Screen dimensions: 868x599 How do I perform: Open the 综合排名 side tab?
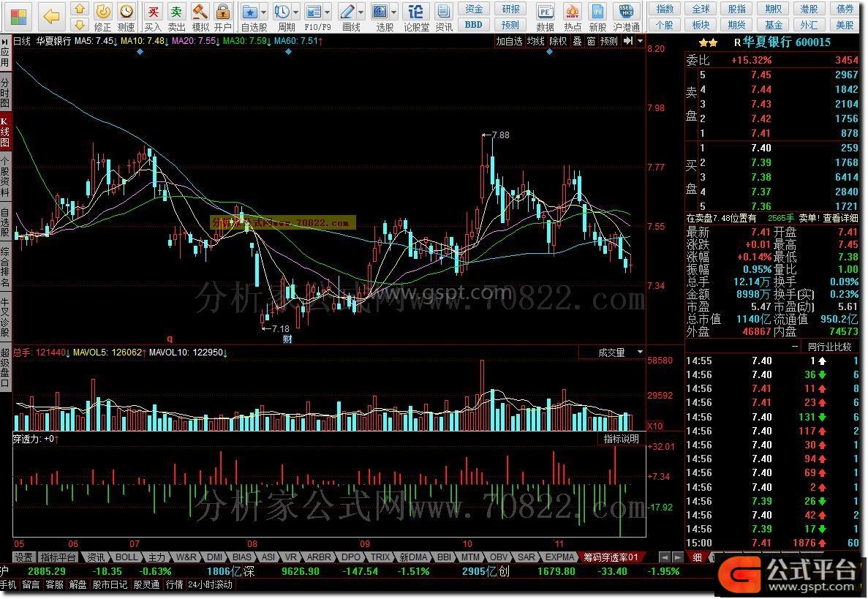coord(5,267)
